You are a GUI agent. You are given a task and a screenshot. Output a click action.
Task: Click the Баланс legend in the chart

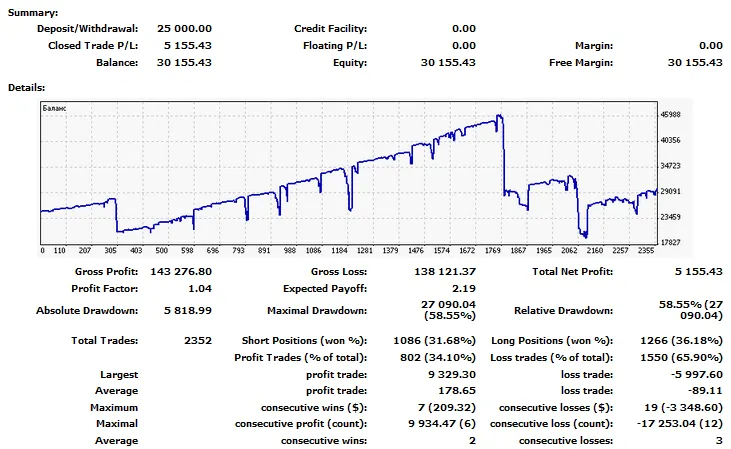pyautogui.click(x=56, y=108)
